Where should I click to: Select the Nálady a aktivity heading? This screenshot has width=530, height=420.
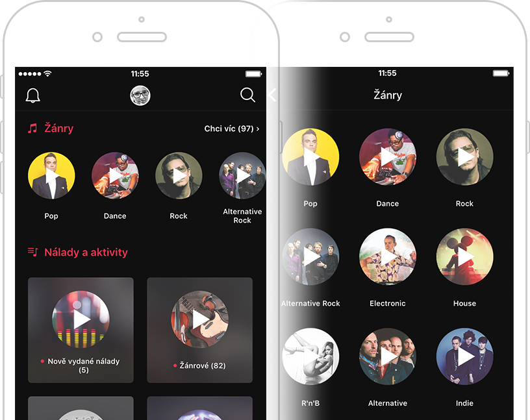[x=86, y=252]
